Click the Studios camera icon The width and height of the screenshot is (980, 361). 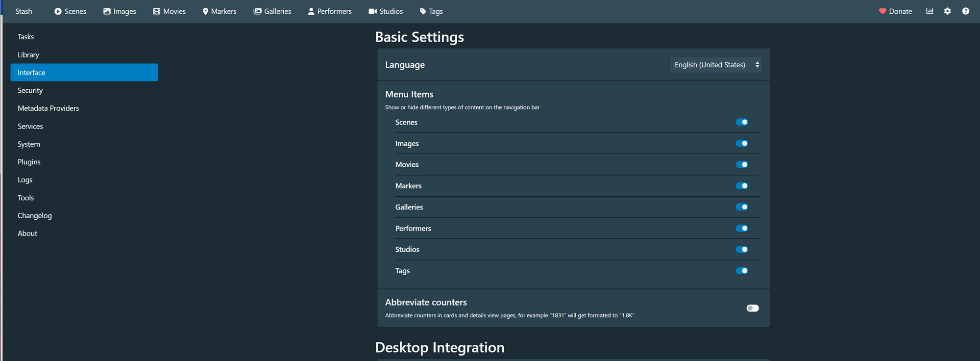[x=373, y=11]
